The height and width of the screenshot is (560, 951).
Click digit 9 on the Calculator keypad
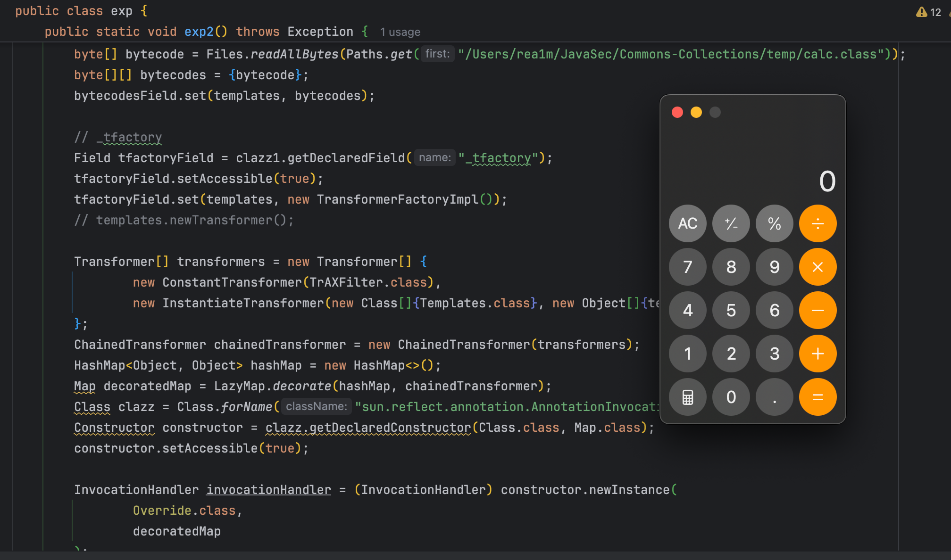(775, 267)
